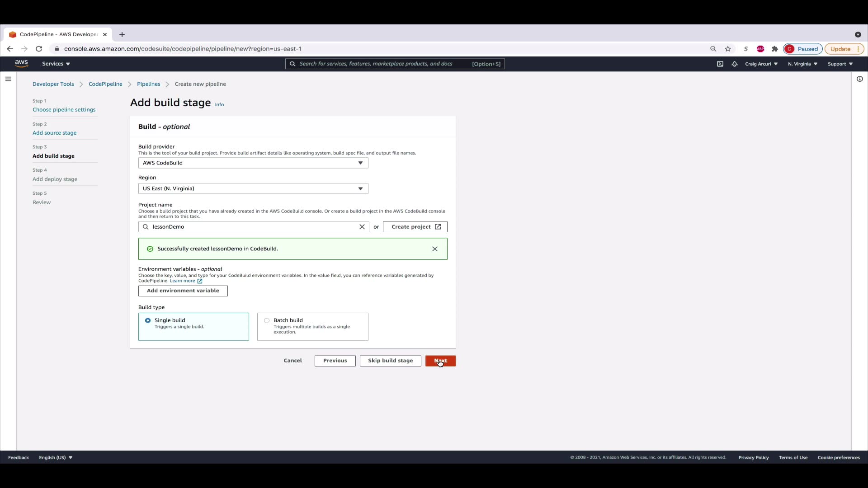Expand the Region dropdown

click(253, 188)
